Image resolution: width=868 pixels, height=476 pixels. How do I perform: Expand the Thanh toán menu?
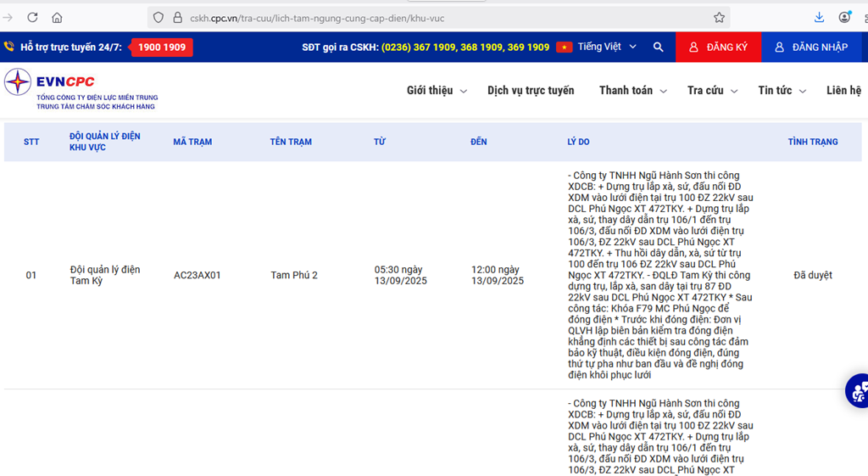click(x=632, y=90)
